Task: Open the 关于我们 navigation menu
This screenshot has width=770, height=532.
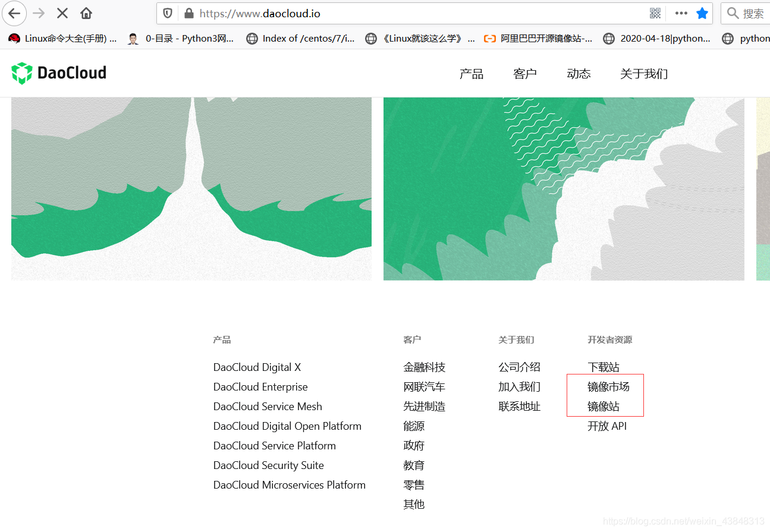Action: pos(644,74)
